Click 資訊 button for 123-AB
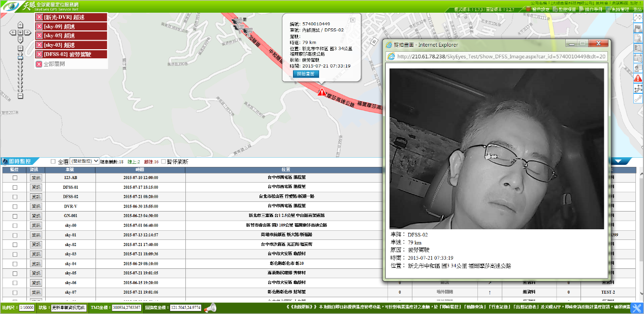The height and width of the screenshot is (314, 644). coord(36,178)
